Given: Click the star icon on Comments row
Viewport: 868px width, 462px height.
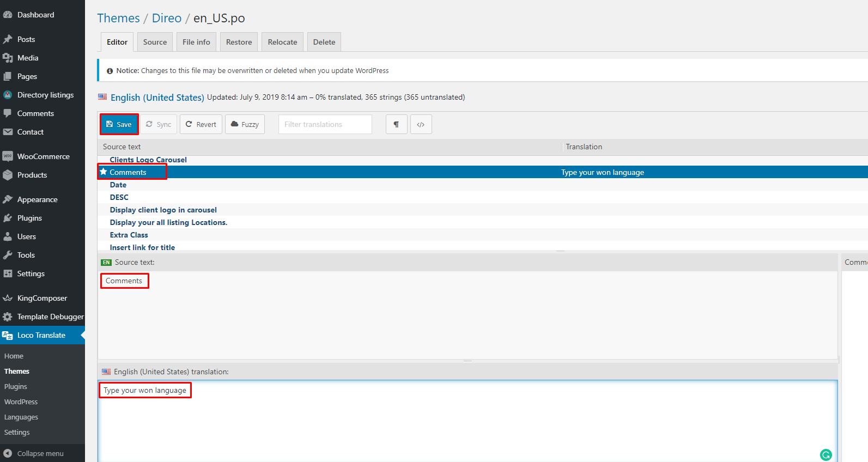Looking at the screenshot, I should (x=104, y=172).
